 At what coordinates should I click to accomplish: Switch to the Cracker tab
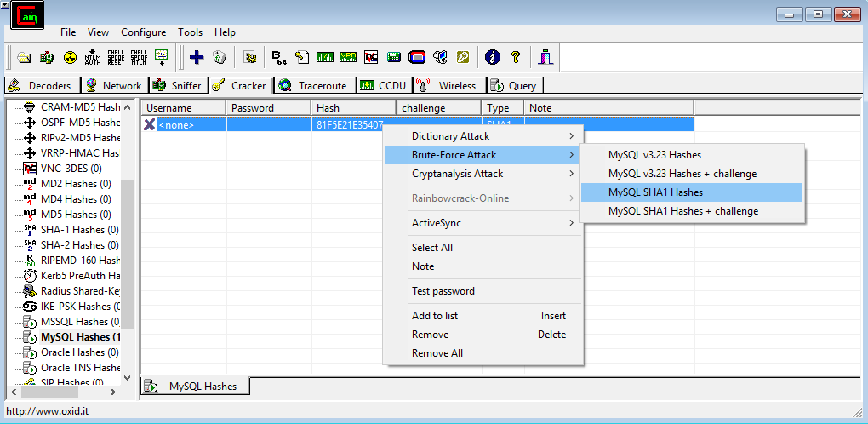(x=242, y=84)
